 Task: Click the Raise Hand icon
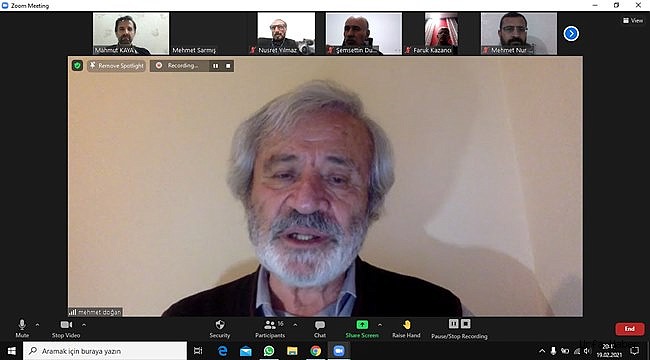pyautogui.click(x=406, y=324)
